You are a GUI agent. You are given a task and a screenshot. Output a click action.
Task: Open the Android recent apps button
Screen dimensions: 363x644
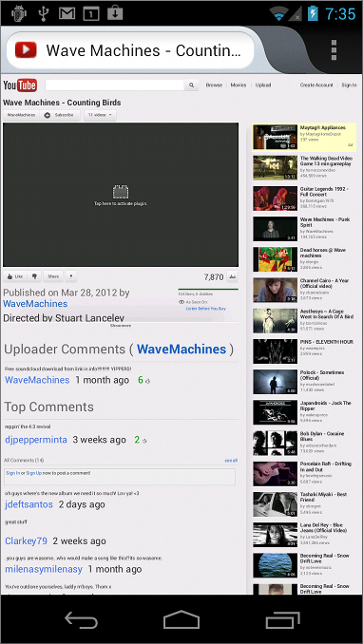tap(283, 620)
